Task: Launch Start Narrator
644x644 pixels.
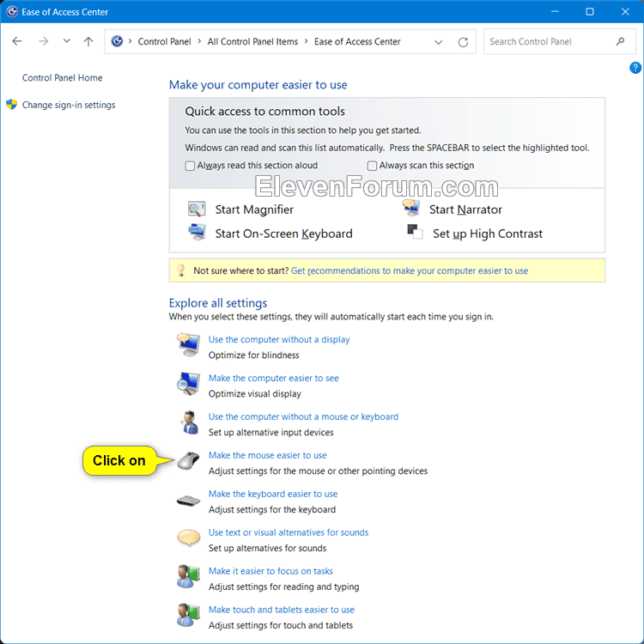Action: (x=465, y=210)
